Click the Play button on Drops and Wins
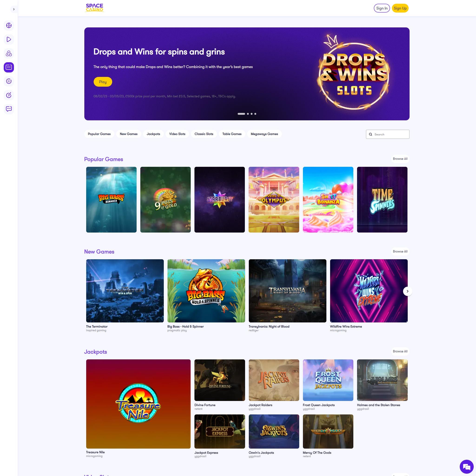 tap(103, 82)
